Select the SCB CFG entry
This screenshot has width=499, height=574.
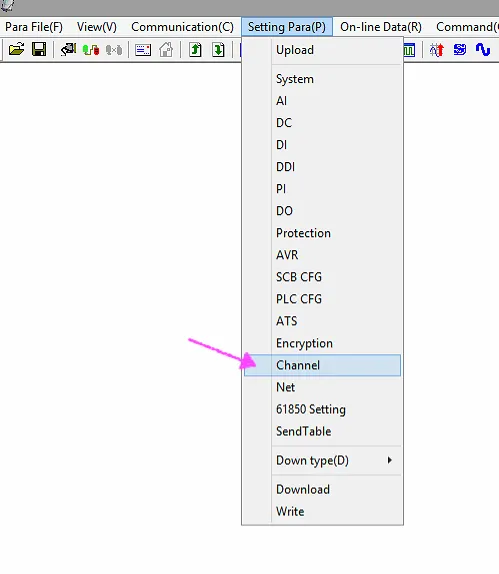pos(322,277)
